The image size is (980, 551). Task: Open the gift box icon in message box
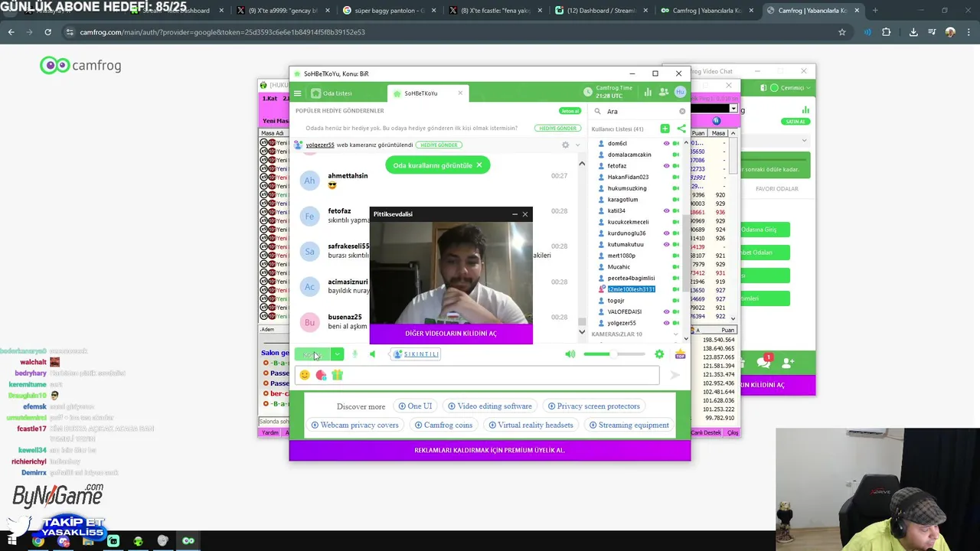[x=337, y=375]
